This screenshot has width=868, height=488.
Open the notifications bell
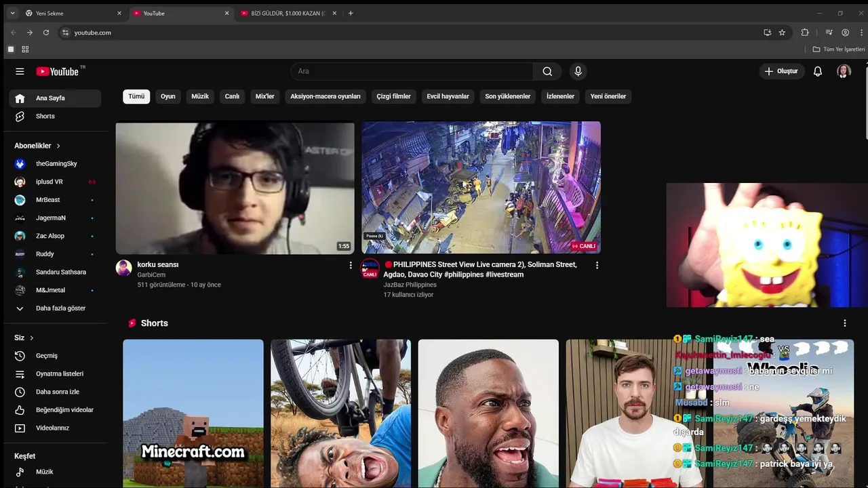(818, 71)
